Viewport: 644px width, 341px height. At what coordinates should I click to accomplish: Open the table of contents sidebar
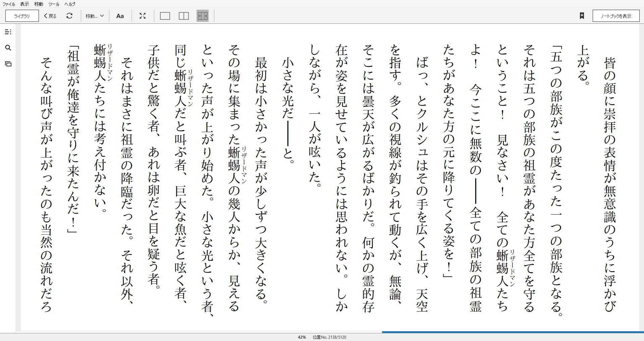[8, 32]
